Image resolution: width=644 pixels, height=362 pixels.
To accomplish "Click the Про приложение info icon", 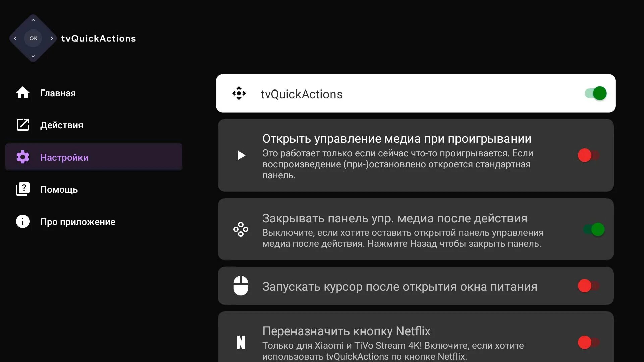I will point(23,221).
